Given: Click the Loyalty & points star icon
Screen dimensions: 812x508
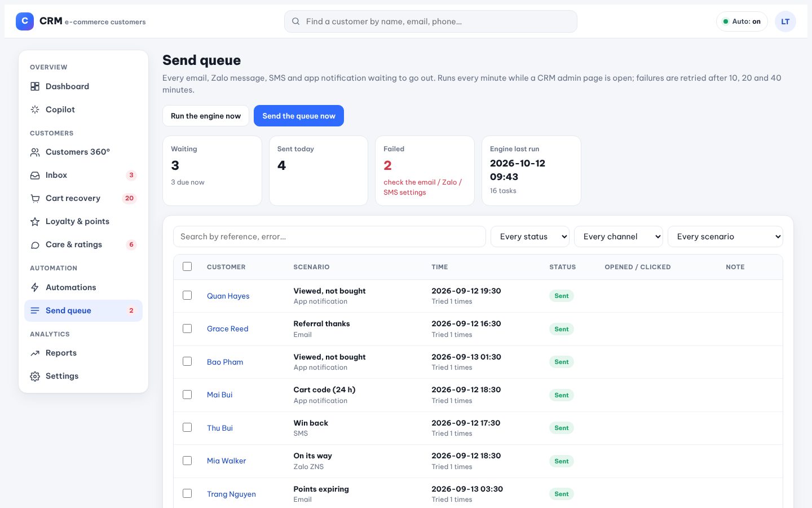Looking at the screenshot, I should (x=35, y=221).
